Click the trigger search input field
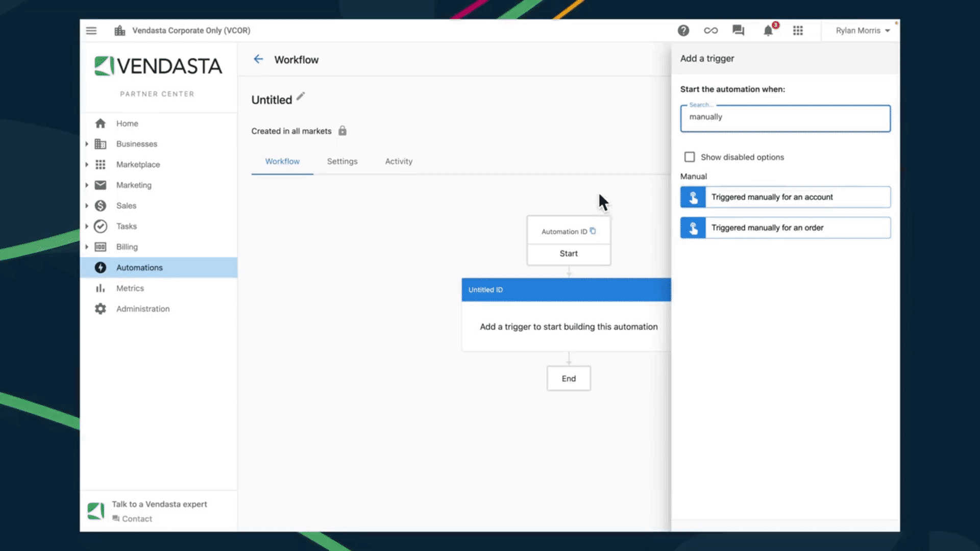980x551 pixels. coord(785,117)
